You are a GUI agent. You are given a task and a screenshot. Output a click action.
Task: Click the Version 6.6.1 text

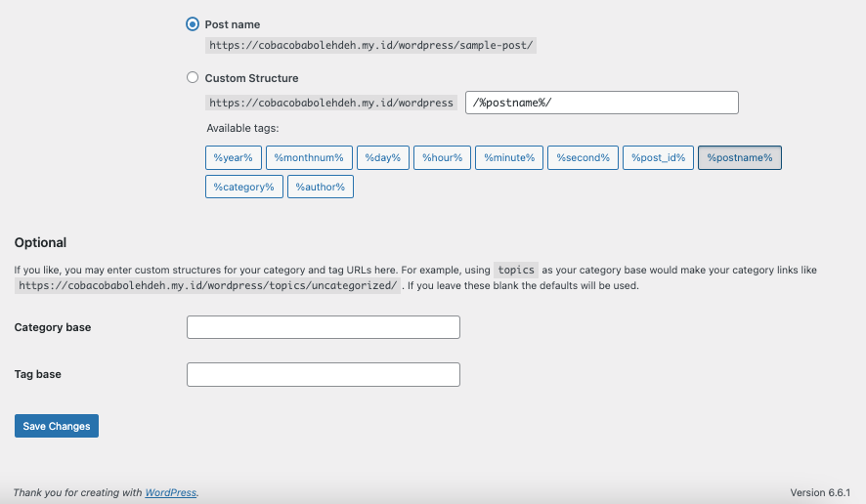[820, 492]
